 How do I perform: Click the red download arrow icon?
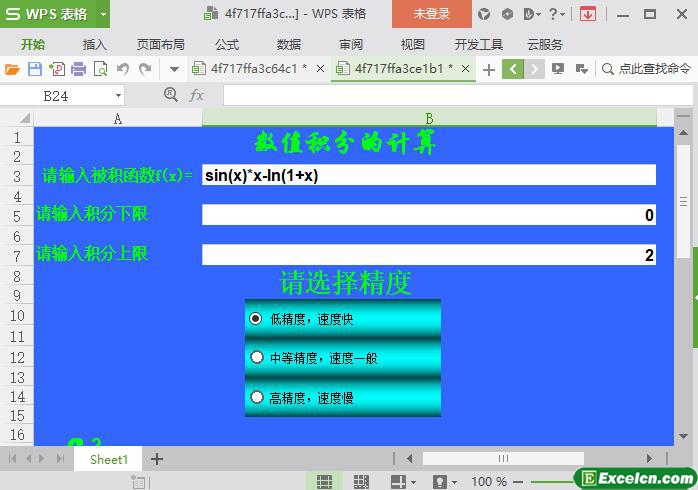588,14
